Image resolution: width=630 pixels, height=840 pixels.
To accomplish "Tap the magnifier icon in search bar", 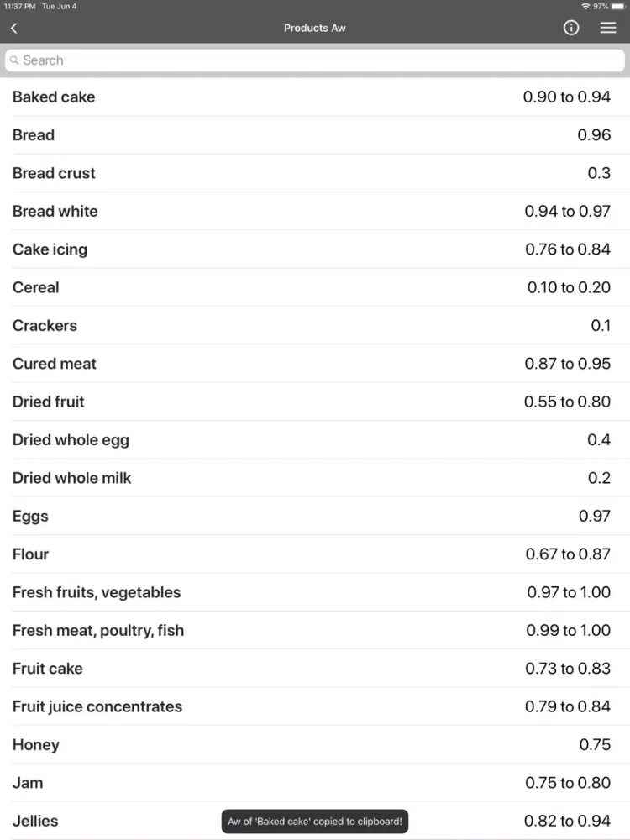I will click(14, 60).
